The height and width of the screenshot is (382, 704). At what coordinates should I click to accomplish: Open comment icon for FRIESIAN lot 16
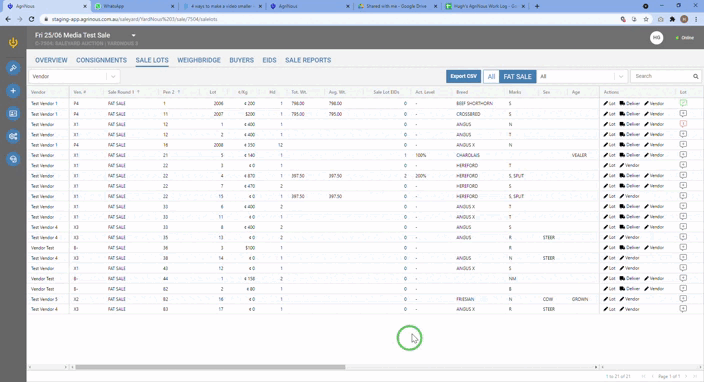click(x=683, y=299)
